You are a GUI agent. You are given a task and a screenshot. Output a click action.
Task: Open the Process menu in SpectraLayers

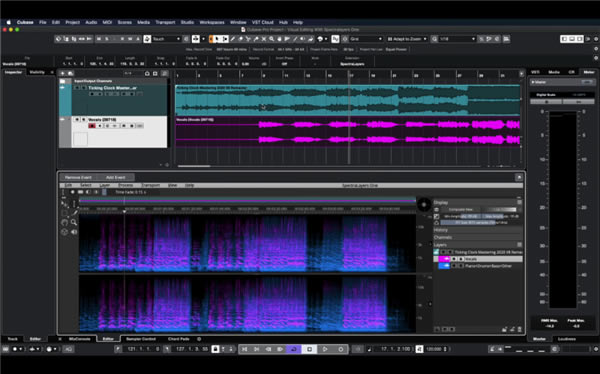pyautogui.click(x=126, y=185)
